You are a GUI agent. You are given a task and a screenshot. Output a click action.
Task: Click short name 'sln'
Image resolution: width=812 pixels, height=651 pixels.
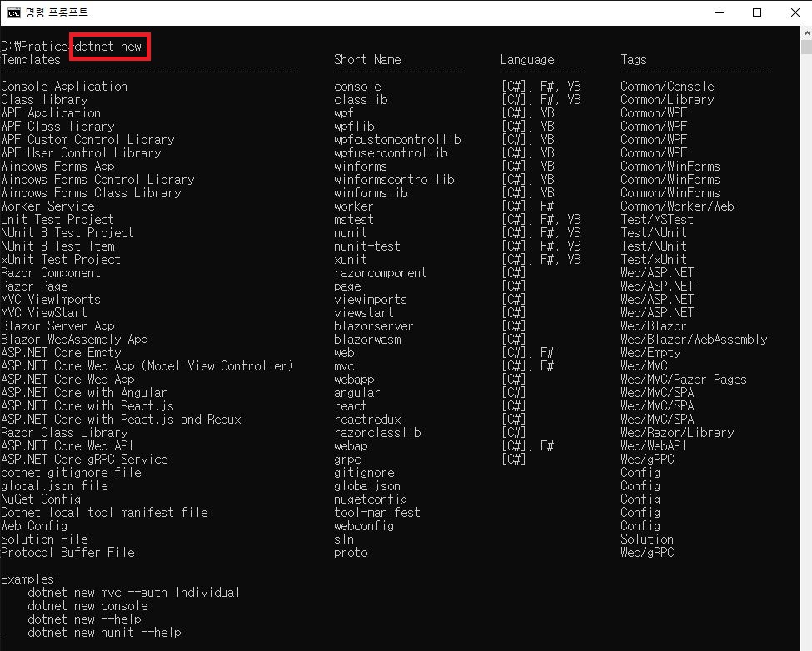[x=344, y=539]
